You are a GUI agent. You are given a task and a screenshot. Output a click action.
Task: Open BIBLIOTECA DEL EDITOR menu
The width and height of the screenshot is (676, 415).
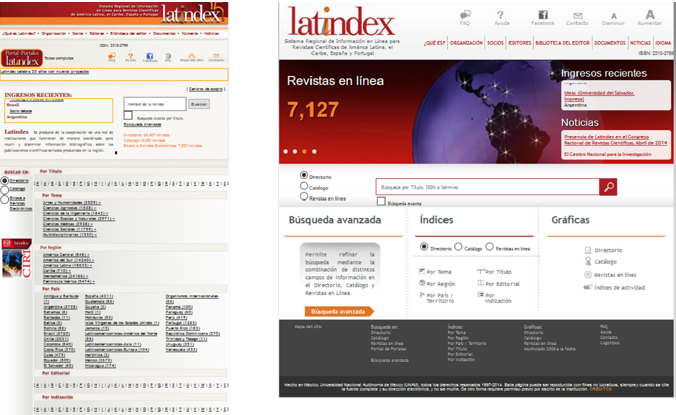click(x=562, y=43)
